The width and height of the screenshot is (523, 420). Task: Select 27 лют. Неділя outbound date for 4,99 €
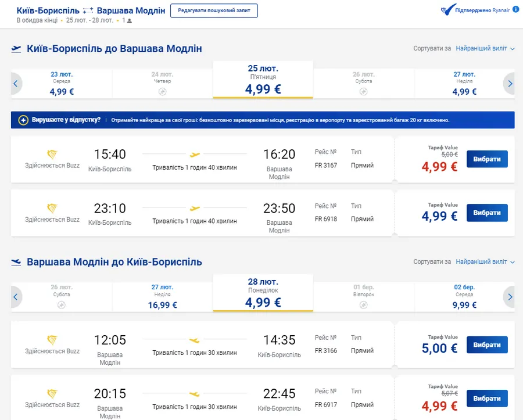coord(464,83)
